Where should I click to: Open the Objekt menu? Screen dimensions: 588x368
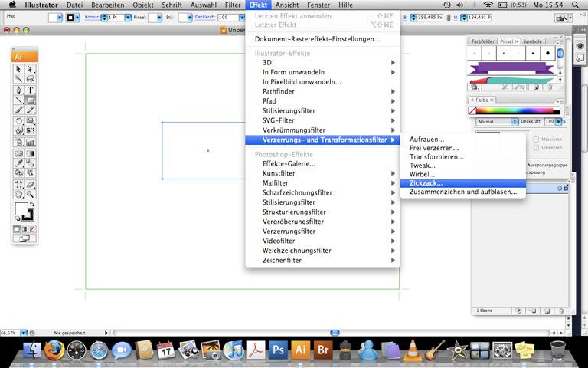click(x=143, y=5)
